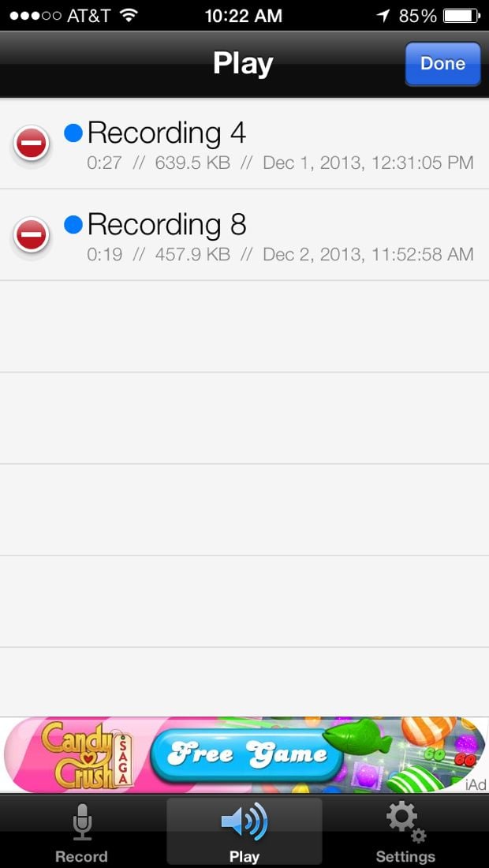
Task: Click the Done button
Action: pyautogui.click(x=442, y=64)
